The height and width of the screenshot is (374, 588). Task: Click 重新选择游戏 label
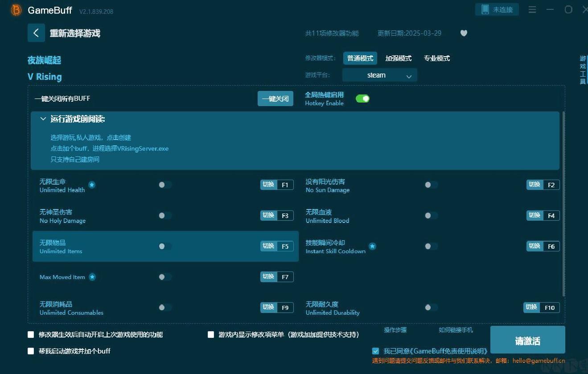pyautogui.click(x=75, y=33)
